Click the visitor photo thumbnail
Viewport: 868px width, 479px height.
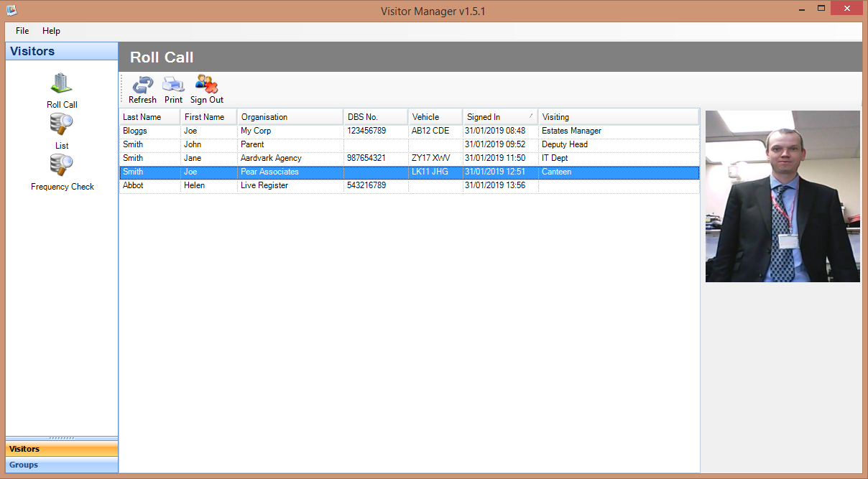point(782,196)
